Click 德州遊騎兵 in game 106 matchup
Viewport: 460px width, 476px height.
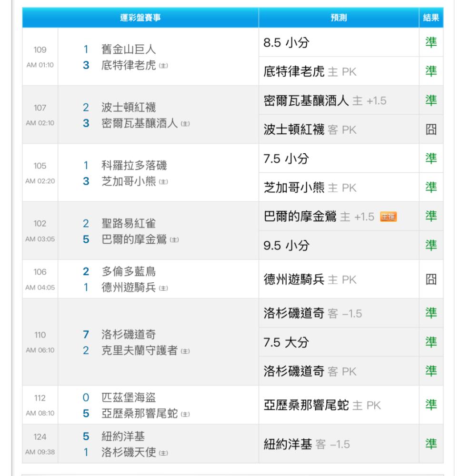(129, 287)
